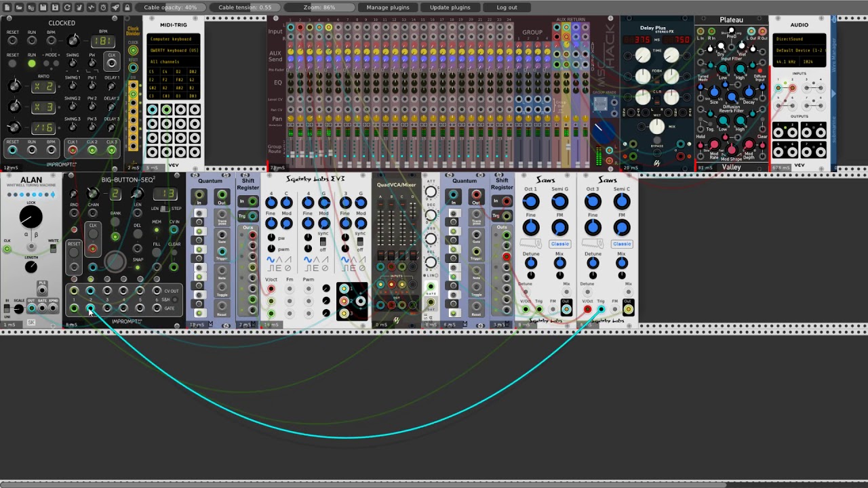Click ALAN CLK input jack
868x488 pixels.
click(7, 249)
